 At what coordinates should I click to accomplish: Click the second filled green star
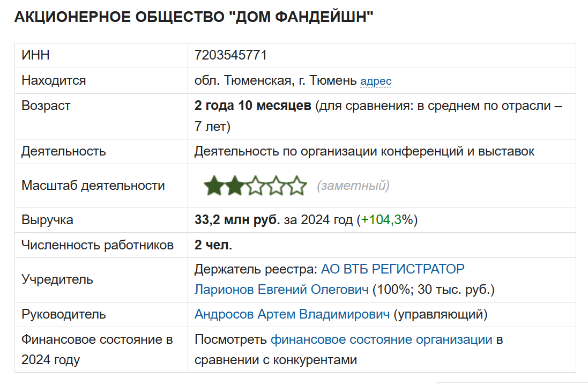point(234,186)
